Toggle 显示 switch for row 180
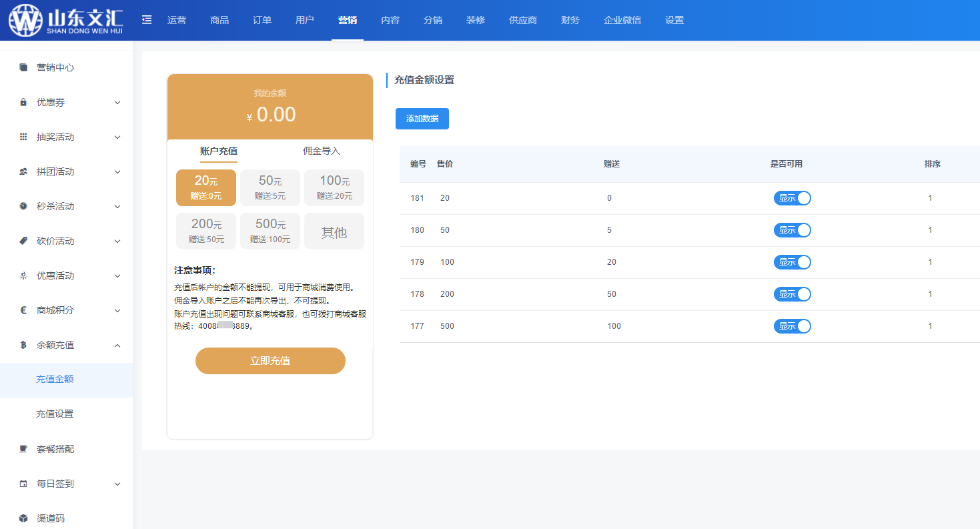 click(x=793, y=230)
